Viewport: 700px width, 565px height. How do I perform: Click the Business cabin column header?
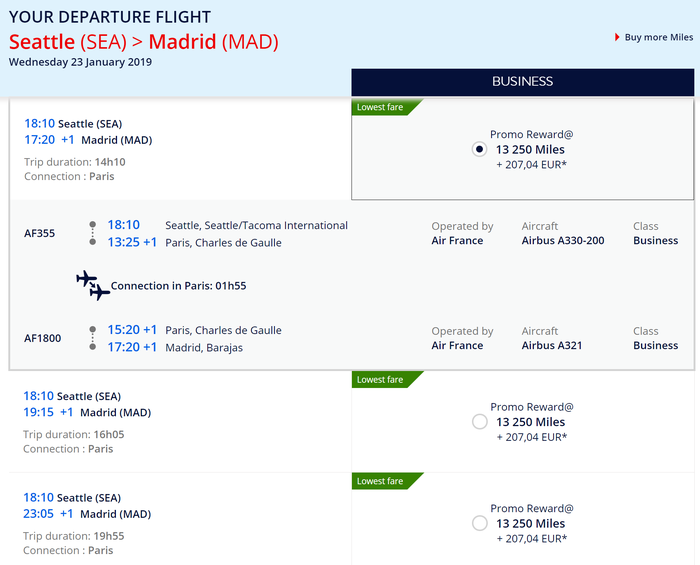522,82
